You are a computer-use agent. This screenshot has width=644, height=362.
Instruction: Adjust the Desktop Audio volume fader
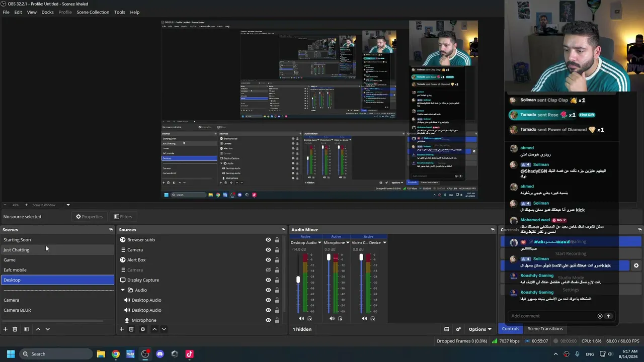298,280
